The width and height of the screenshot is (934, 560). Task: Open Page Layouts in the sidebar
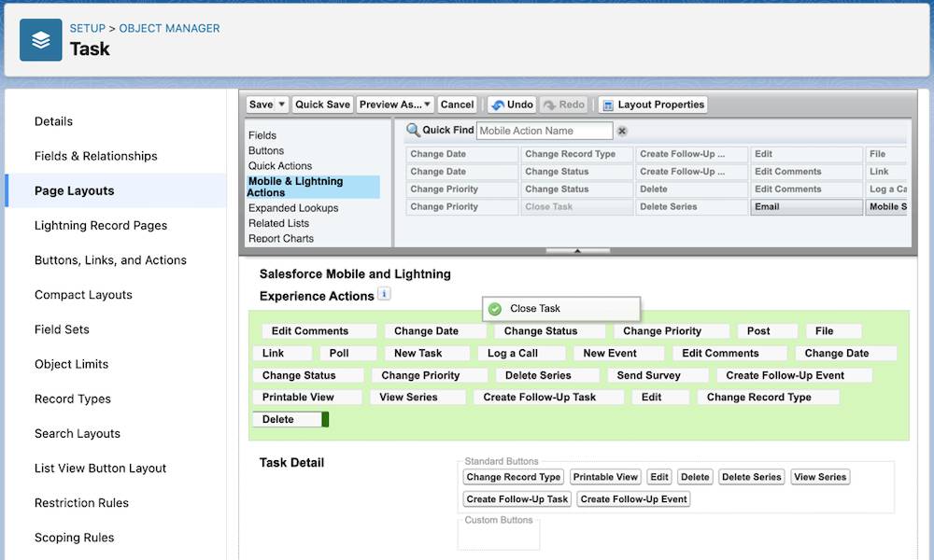(x=75, y=190)
